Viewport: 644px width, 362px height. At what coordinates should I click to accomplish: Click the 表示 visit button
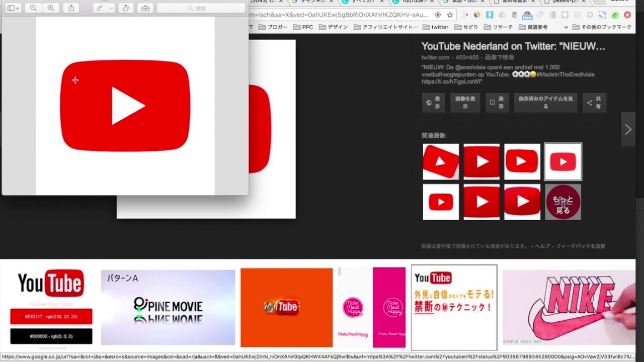pos(433,103)
